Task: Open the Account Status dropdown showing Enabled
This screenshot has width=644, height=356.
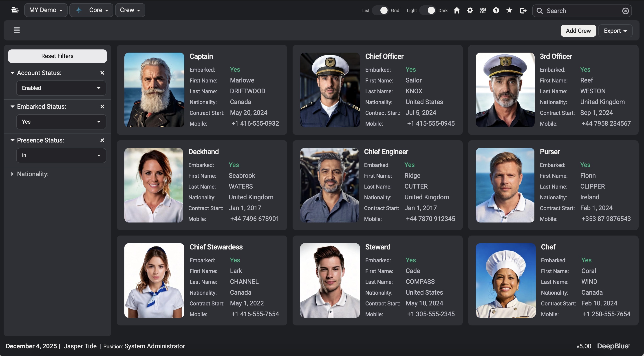Action: [61, 88]
